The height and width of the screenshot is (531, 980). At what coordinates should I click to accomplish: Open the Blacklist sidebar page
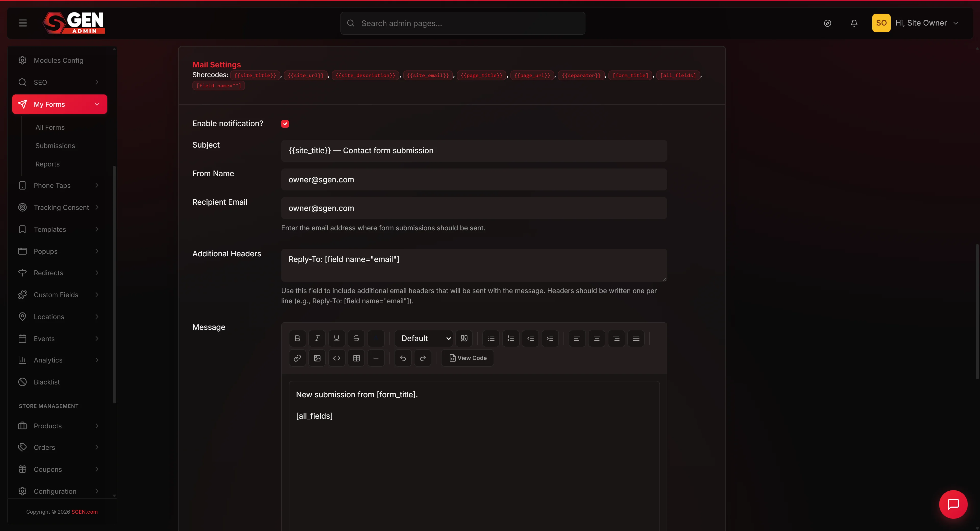coord(60,382)
